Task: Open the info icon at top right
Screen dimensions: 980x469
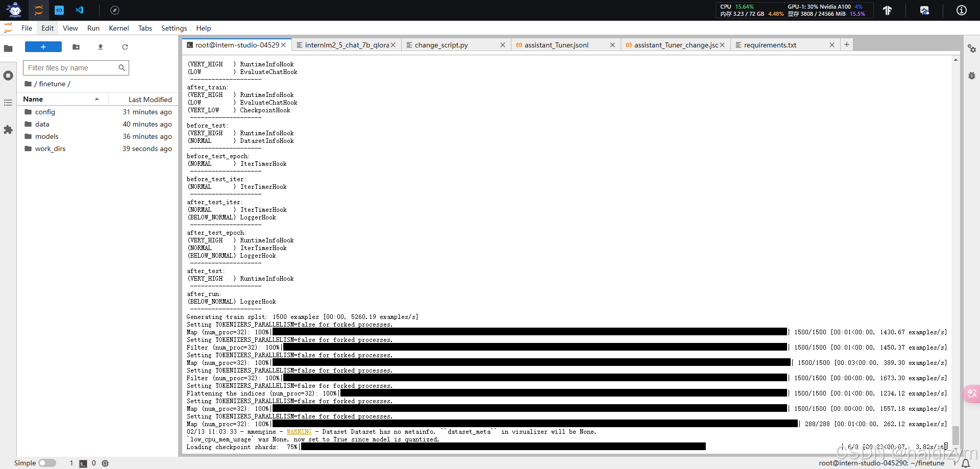Action: pos(961,10)
